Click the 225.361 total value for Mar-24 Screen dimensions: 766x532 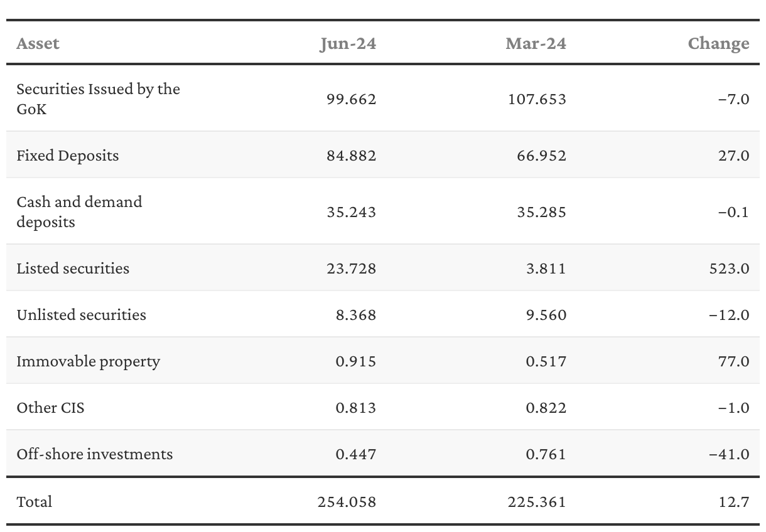(x=537, y=502)
